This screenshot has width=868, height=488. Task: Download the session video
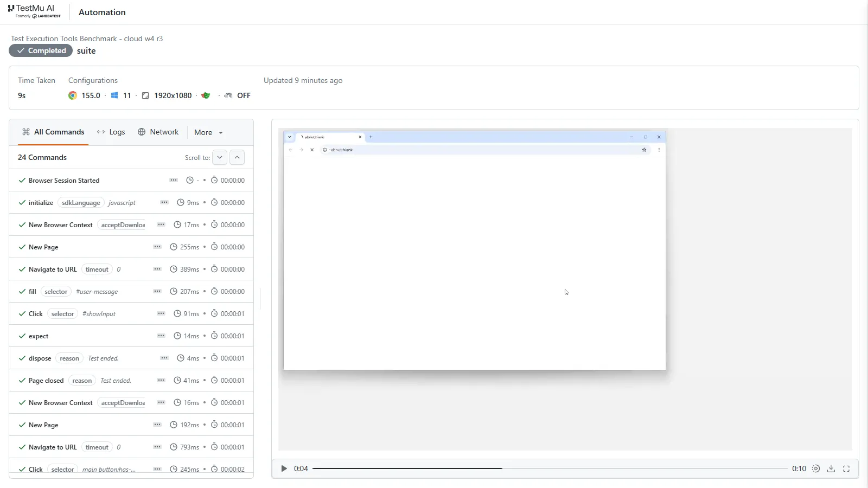[x=831, y=468]
